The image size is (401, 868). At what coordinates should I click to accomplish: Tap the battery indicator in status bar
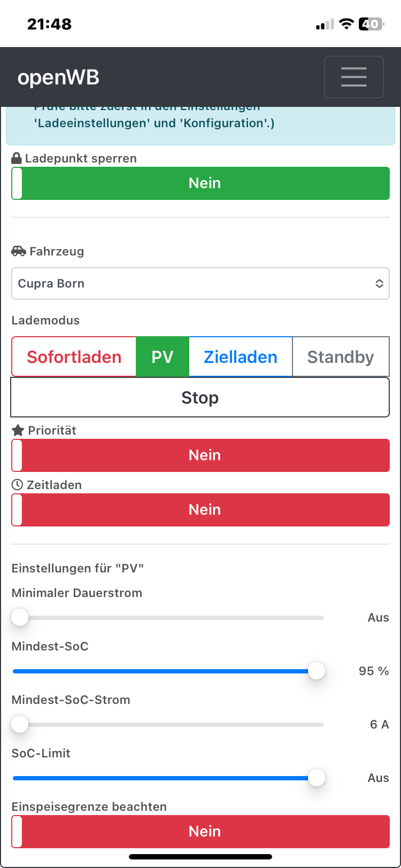(x=371, y=24)
